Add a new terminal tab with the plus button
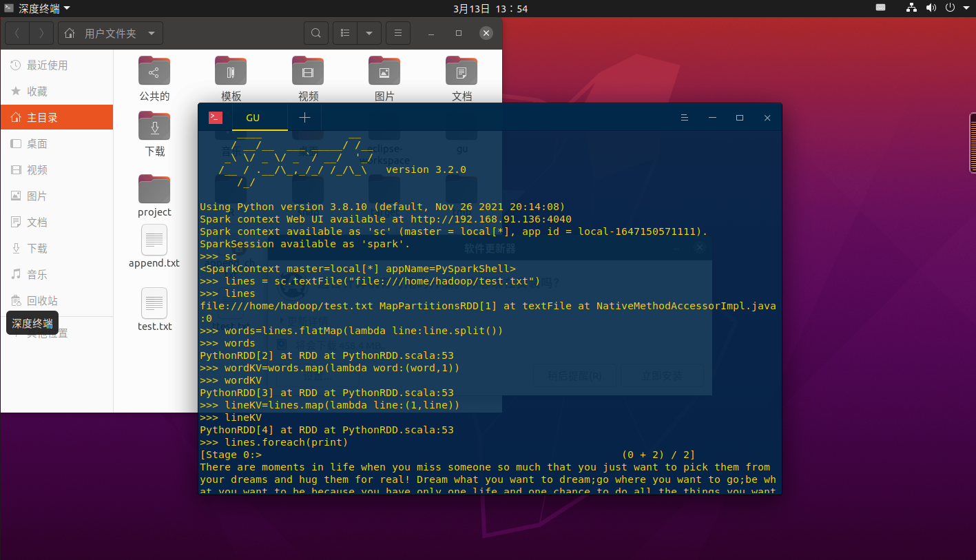This screenshot has width=976, height=560. pos(304,118)
